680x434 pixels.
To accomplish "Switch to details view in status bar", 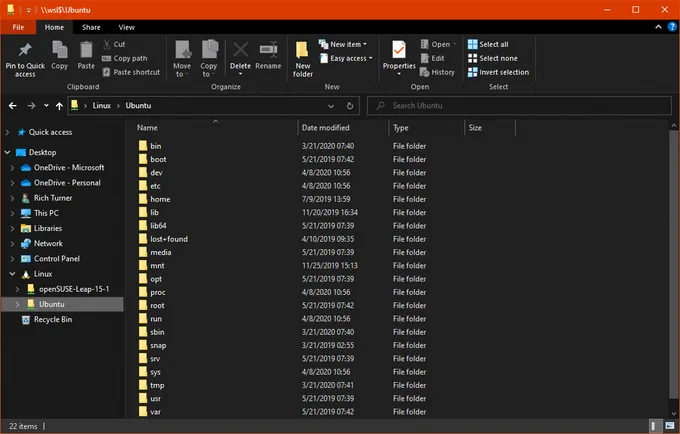I will coord(654,426).
